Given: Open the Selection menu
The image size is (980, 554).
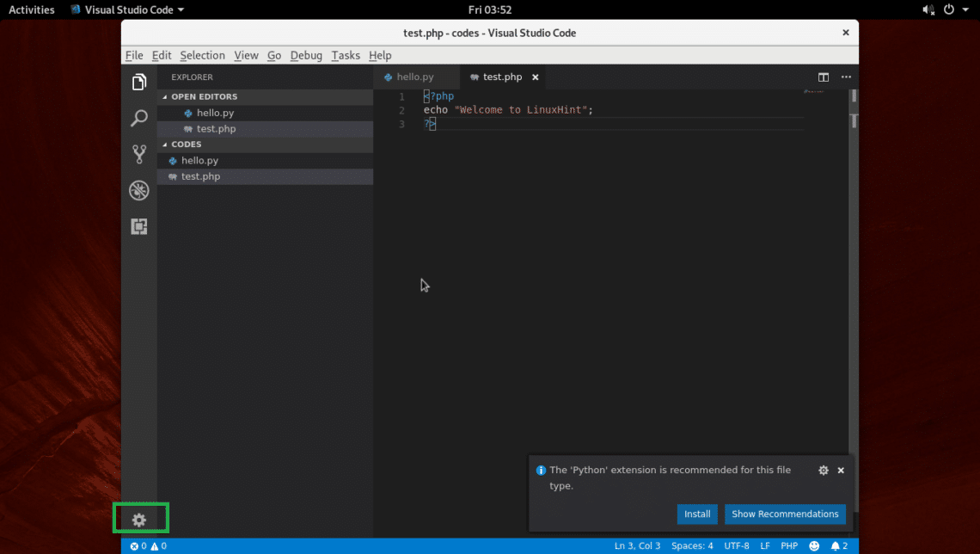Looking at the screenshot, I should coord(202,55).
